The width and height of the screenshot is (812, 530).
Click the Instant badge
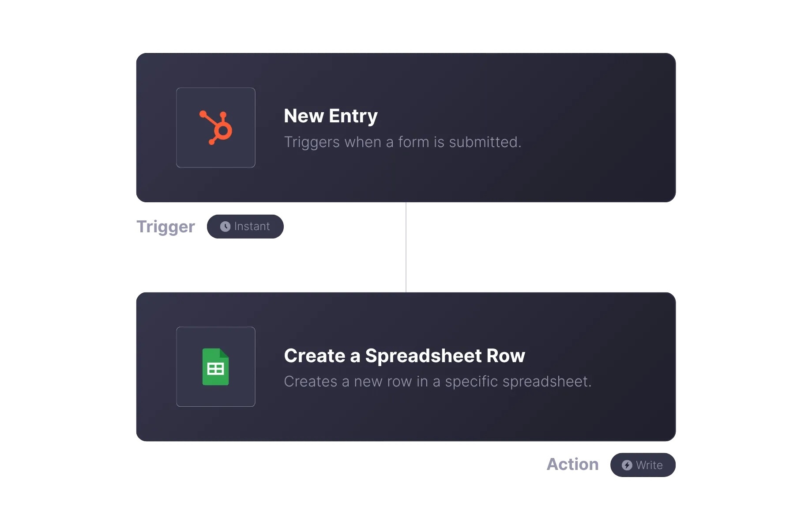[245, 227]
